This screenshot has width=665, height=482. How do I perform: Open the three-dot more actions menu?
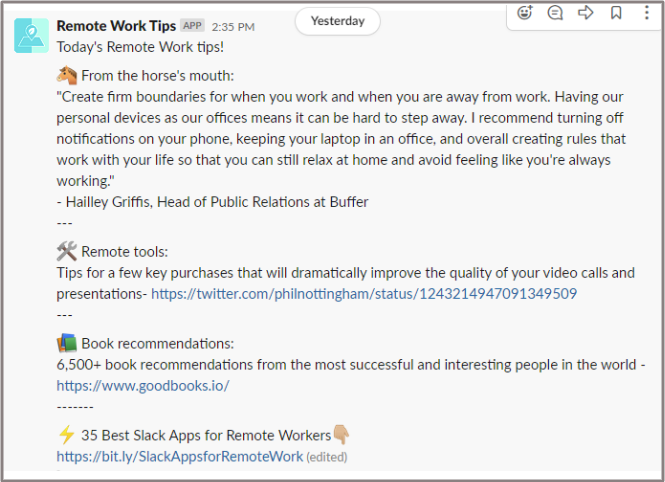(647, 13)
